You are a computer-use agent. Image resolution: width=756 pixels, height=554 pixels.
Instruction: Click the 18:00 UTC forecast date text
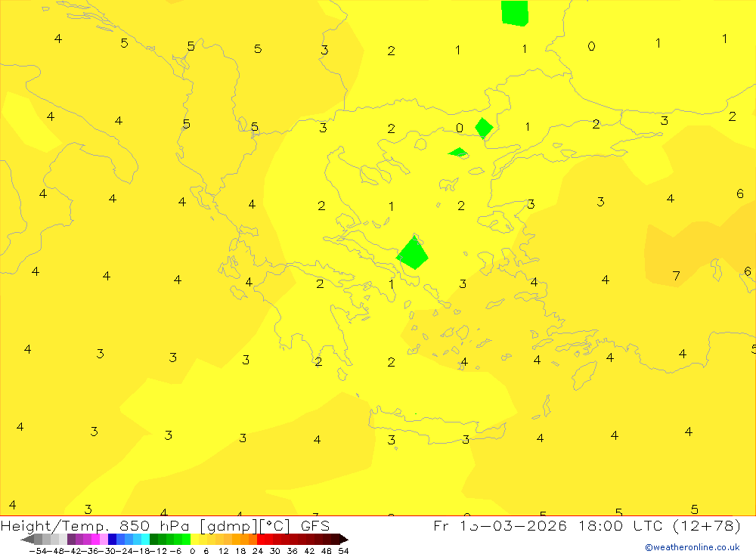click(587, 525)
